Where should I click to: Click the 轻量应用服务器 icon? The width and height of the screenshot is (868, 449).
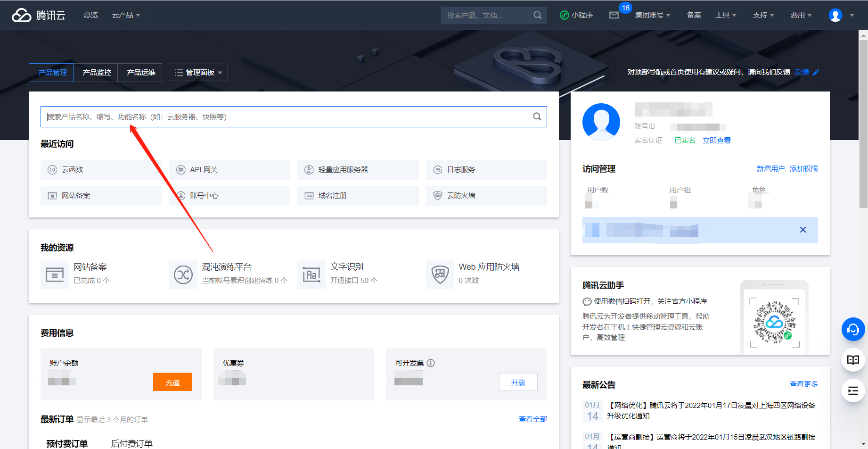(309, 169)
